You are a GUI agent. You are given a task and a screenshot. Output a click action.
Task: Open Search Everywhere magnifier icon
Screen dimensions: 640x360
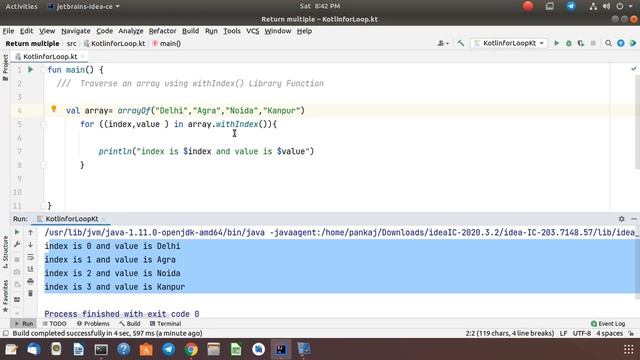(x=609, y=43)
